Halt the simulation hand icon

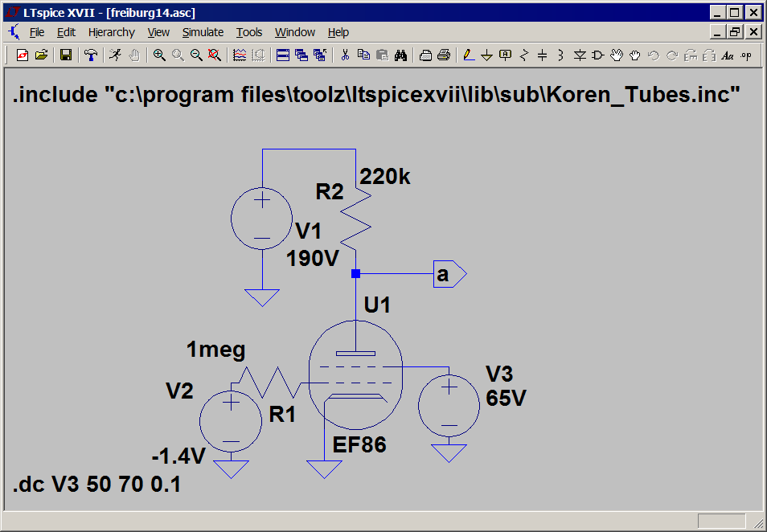point(134,55)
